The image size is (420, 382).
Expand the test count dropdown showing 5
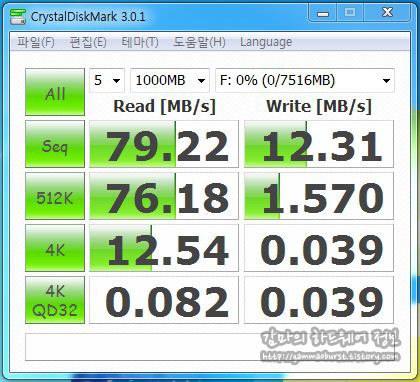pos(107,80)
